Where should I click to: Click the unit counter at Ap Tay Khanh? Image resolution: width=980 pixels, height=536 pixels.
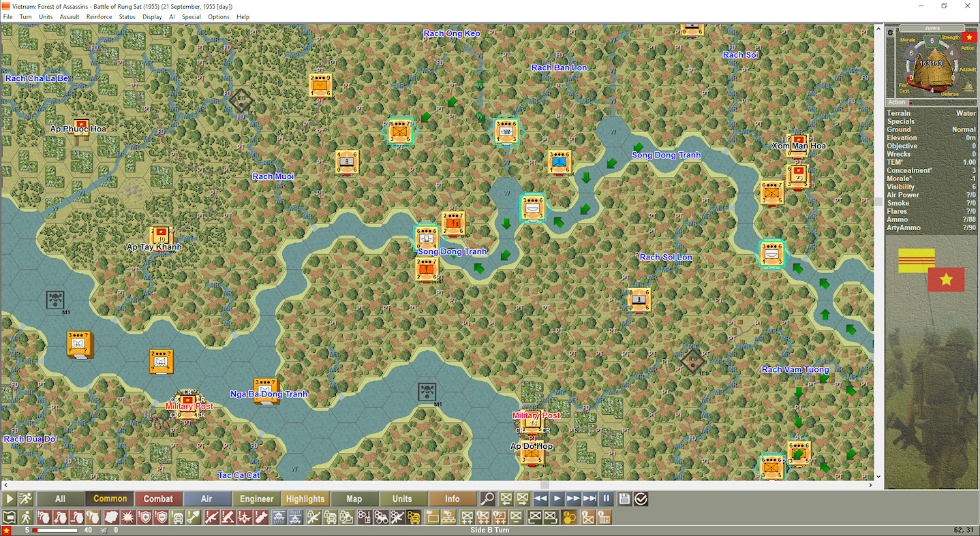coord(161,237)
